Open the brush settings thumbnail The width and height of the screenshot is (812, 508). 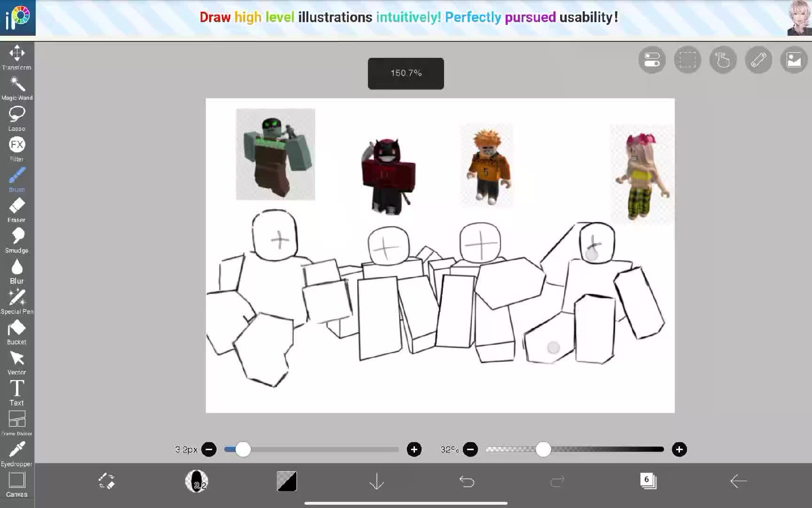pos(196,481)
